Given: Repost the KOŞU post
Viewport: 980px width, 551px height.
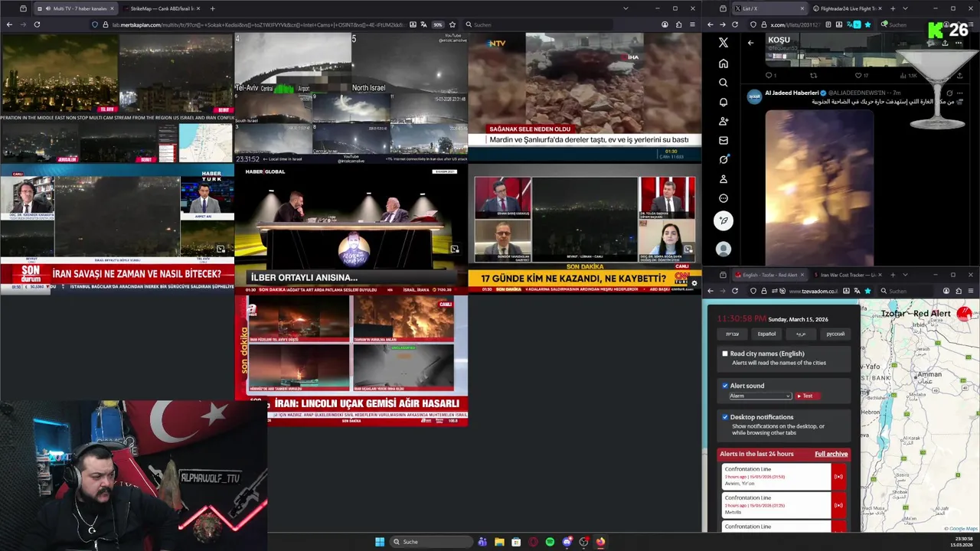Looking at the screenshot, I should tap(814, 75).
